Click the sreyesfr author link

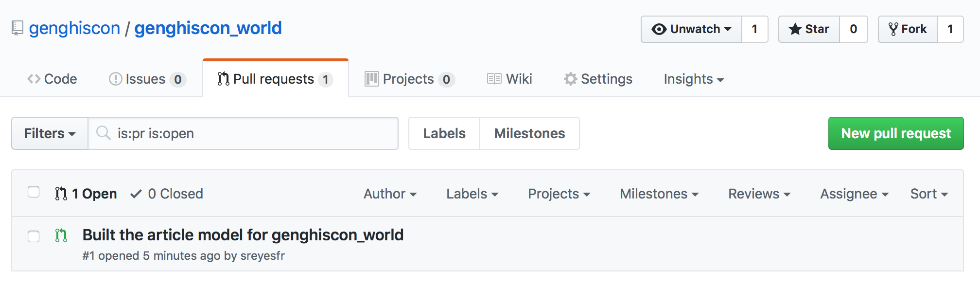point(262,256)
